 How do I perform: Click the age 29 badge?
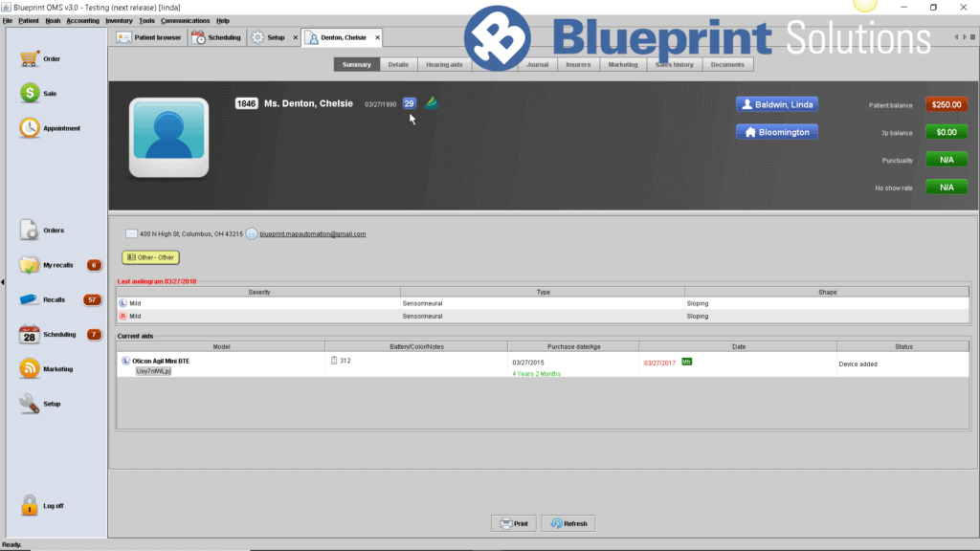(409, 103)
